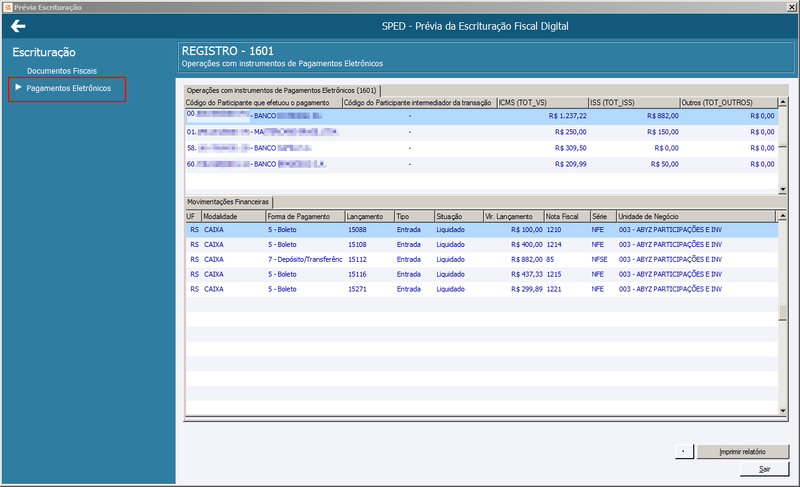This screenshot has width=800, height=487.
Task: Go back using the white arrow icon
Action: pyautogui.click(x=18, y=26)
